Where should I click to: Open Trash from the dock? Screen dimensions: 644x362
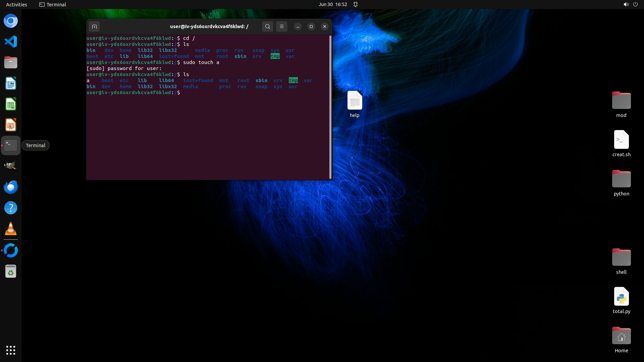coord(11,271)
